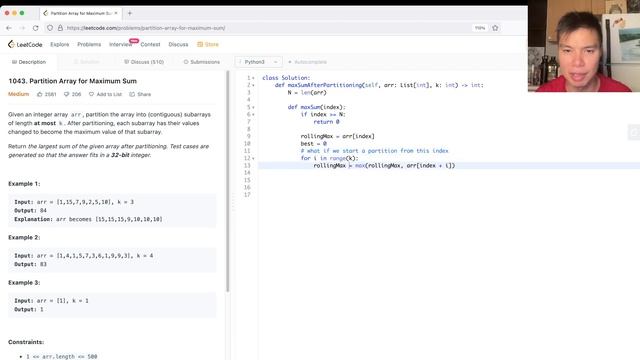
Task: Collapse the if-block fold arrow on line 6
Action: pos(253,115)
